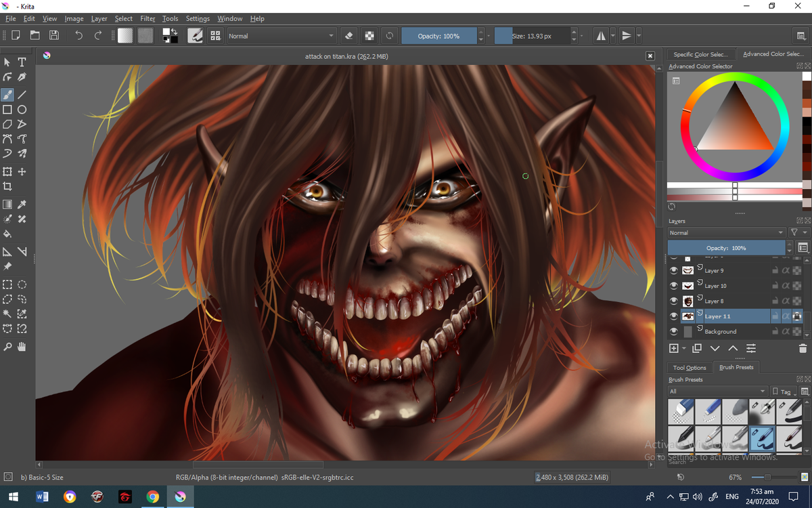Open the File menu
The height and width of the screenshot is (508, 812).
[10, 18]
